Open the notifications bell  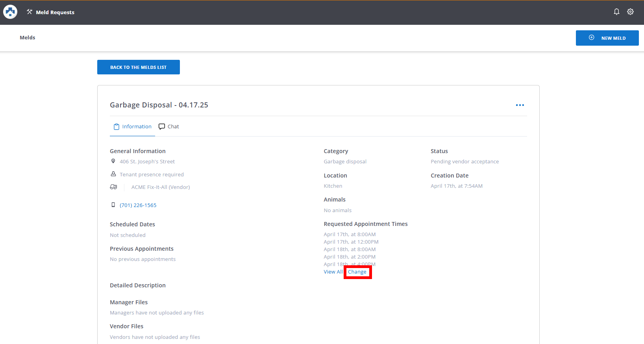point(616,12)
